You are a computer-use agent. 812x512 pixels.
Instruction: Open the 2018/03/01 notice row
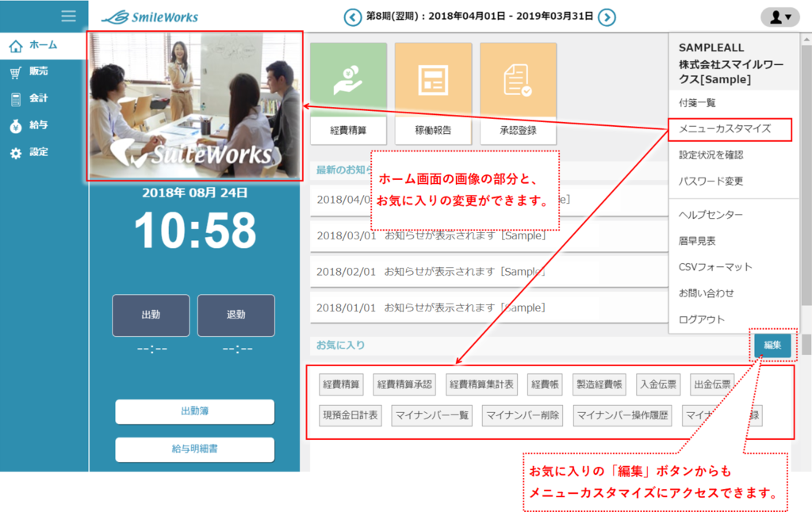488,236
